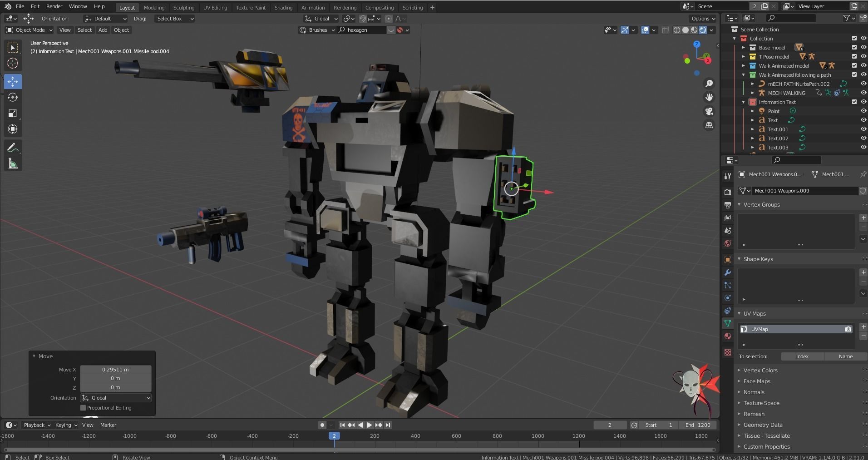The image size is (868, 460).
Task: Select the Measure tool
Action: (x=13, y=163)
